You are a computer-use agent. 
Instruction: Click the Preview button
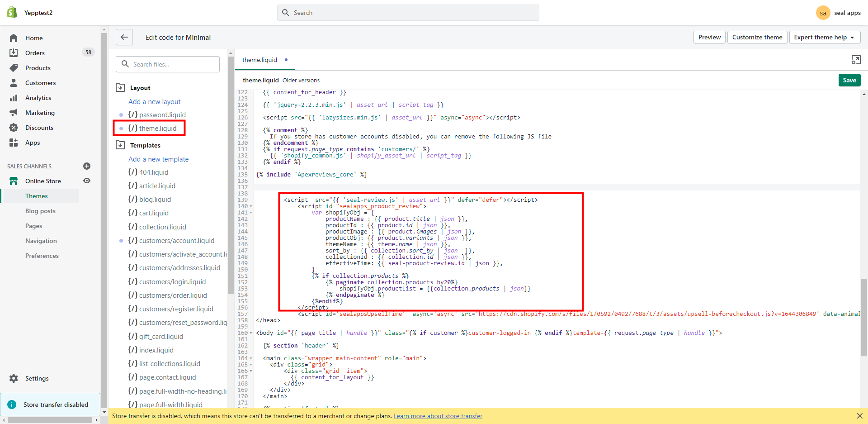[x=709, y=37]
